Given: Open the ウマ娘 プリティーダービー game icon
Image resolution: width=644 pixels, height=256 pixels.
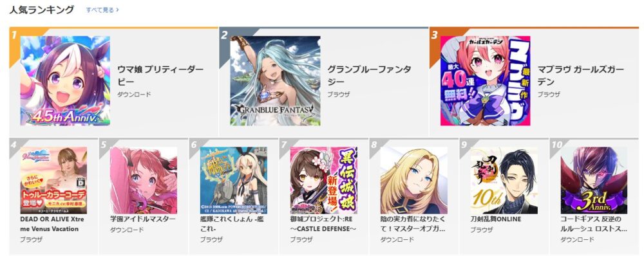Looking at the screenshot, I should pyautogui.click(x=65, y=81).
